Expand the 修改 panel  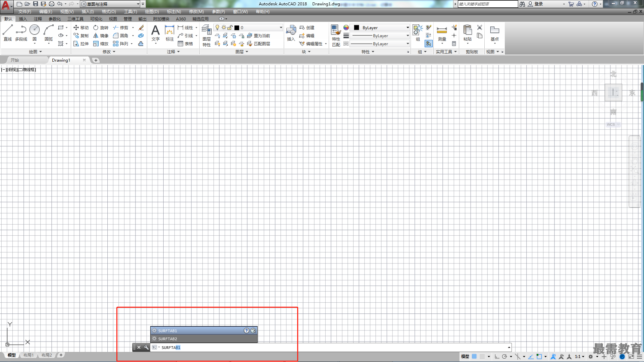click(109, 52)
